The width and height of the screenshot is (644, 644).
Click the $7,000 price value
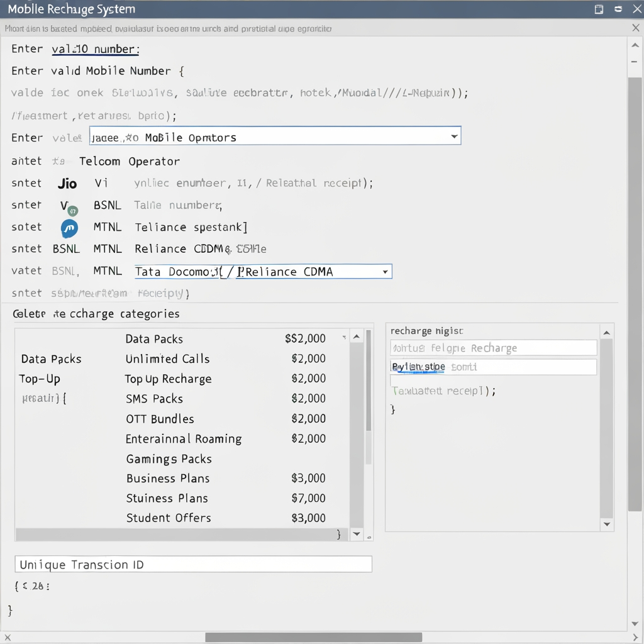pyautogui.click(x=308, y=498)
